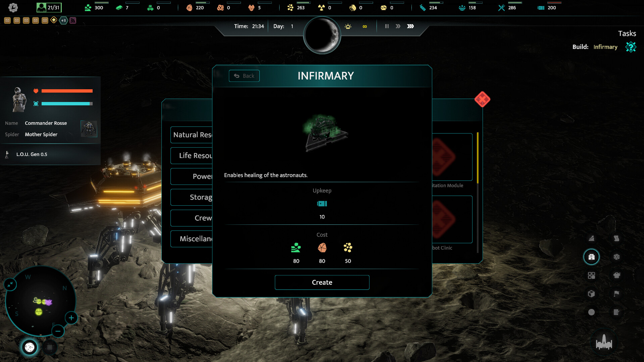Zoom in the minimap with plus
This screenshot has width=644, height=362.
click(x=71, y=318)
